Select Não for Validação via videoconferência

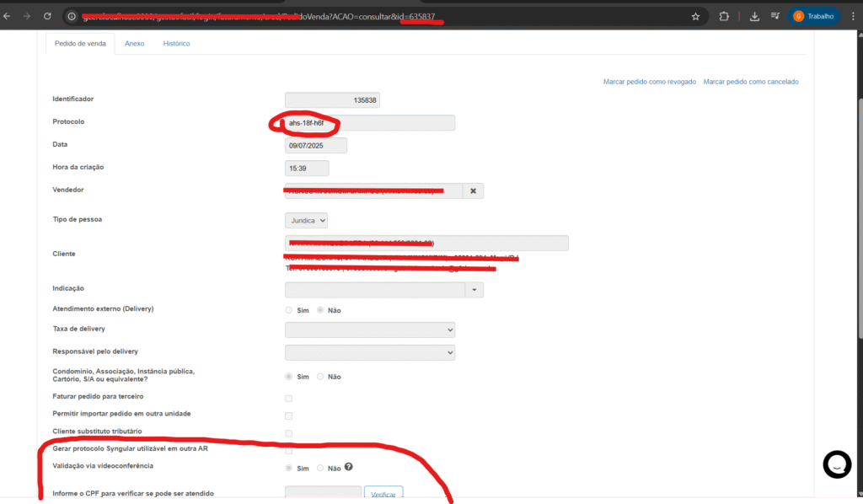pos(320,468)
